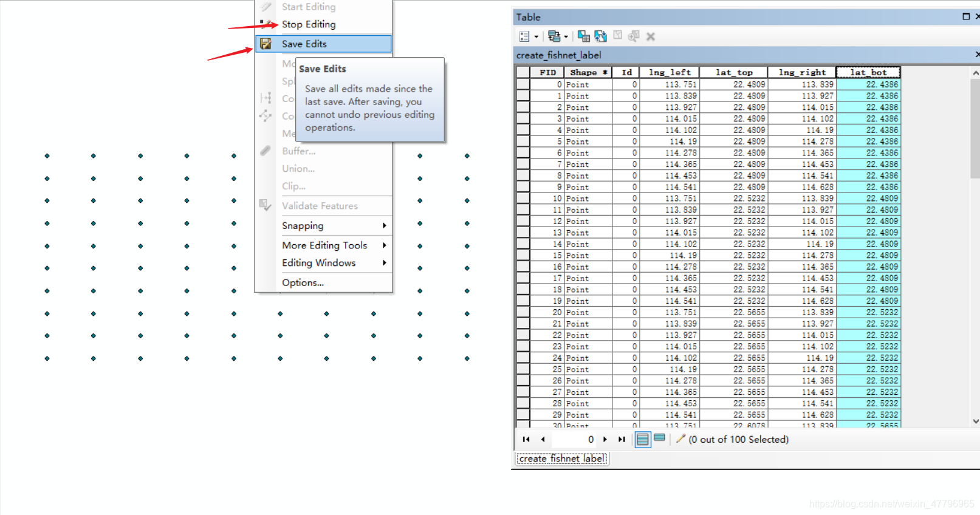This screenshot has width=980, height=515.
Task: Click lat_top cell of FID 22 row
Action: [733, 335]
